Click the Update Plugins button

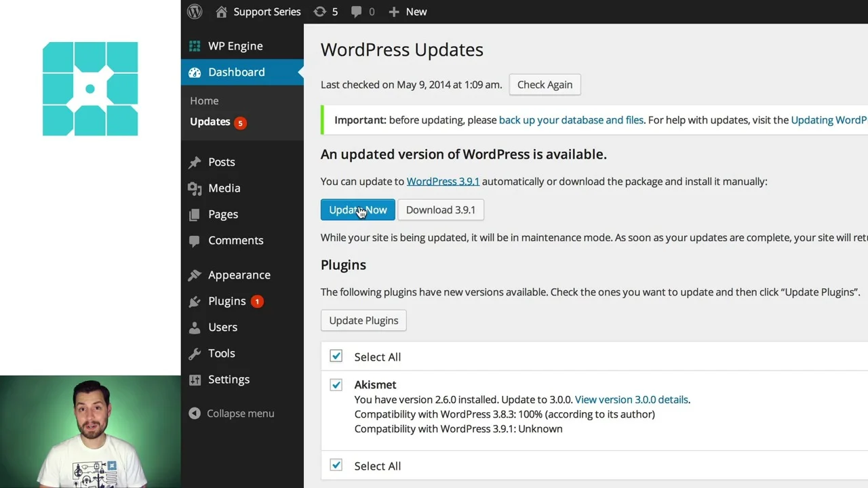point(363,321)
